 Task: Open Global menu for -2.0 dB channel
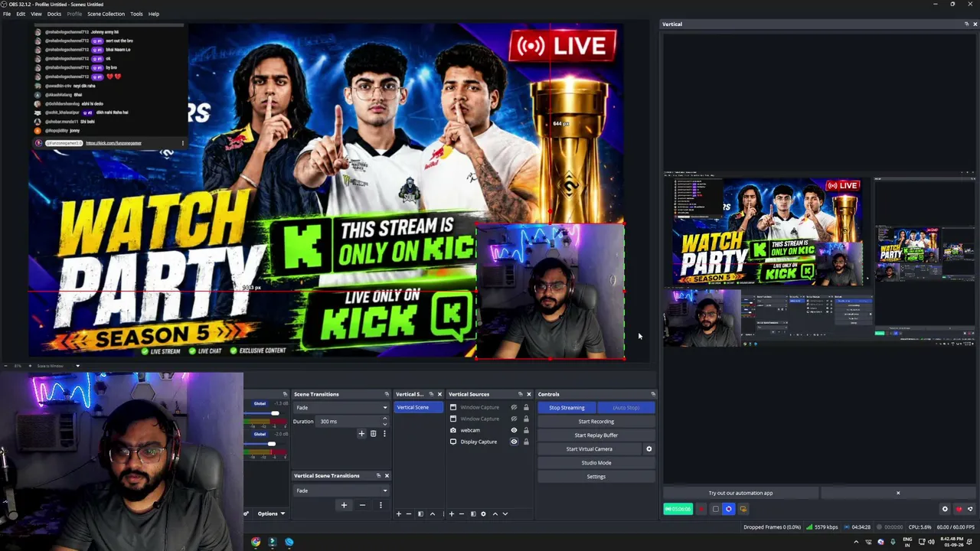pyautogui.click(x=260, y=434)
